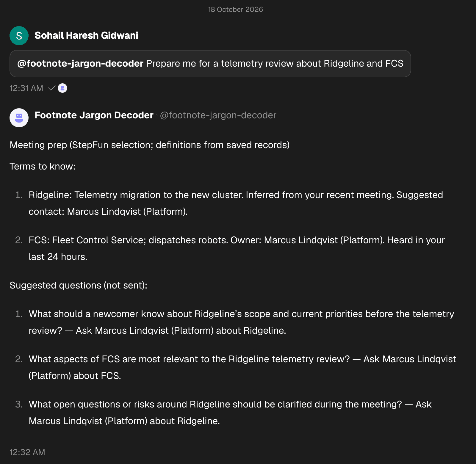
Task: Check the 12:32 AM reply timestamp
Action: pyautogui.click(x=27, y=452)
